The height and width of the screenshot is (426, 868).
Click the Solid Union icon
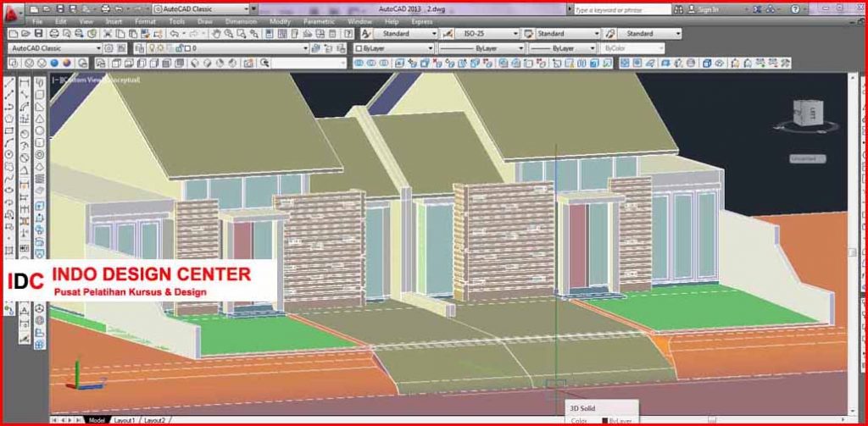pyautogui.click(x=359, y=63)
